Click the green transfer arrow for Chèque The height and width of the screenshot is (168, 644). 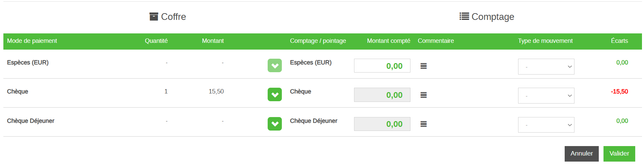274,94
